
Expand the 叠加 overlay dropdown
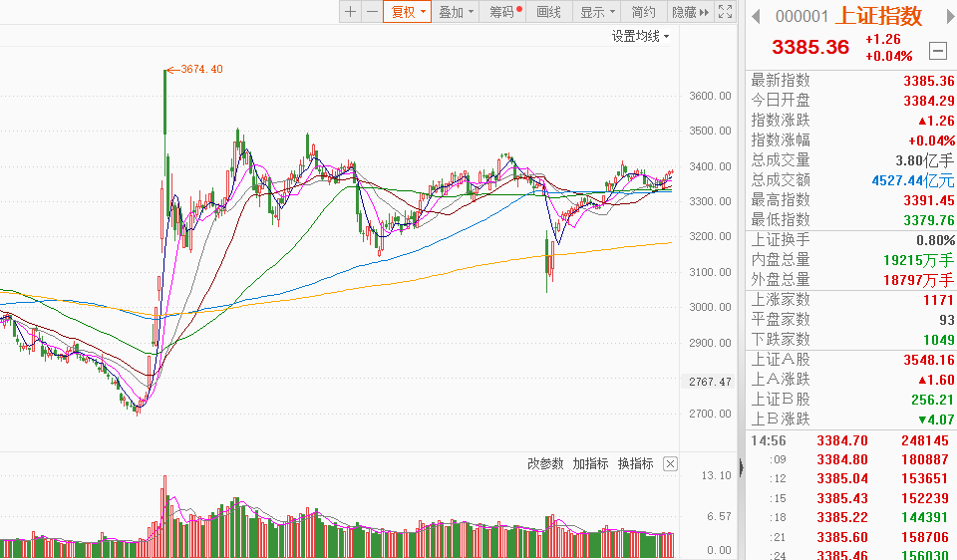tap(456, 12)
